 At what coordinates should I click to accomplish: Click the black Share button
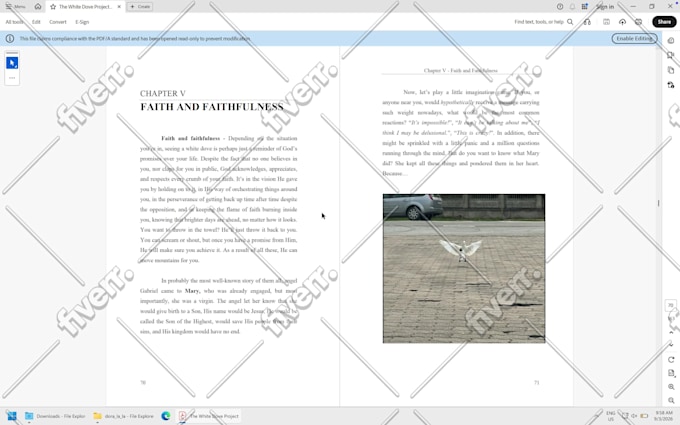pyautogui.click(x=664, y=22)
